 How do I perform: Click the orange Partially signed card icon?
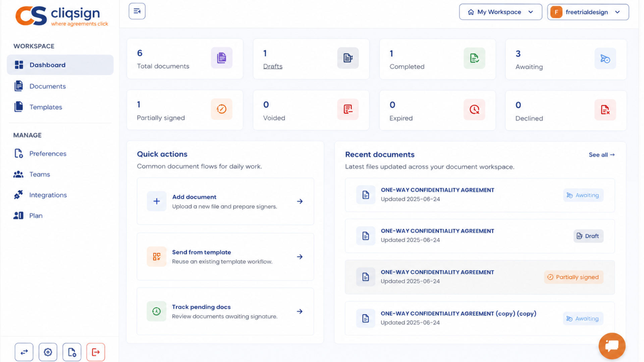[x=221, y=109]
